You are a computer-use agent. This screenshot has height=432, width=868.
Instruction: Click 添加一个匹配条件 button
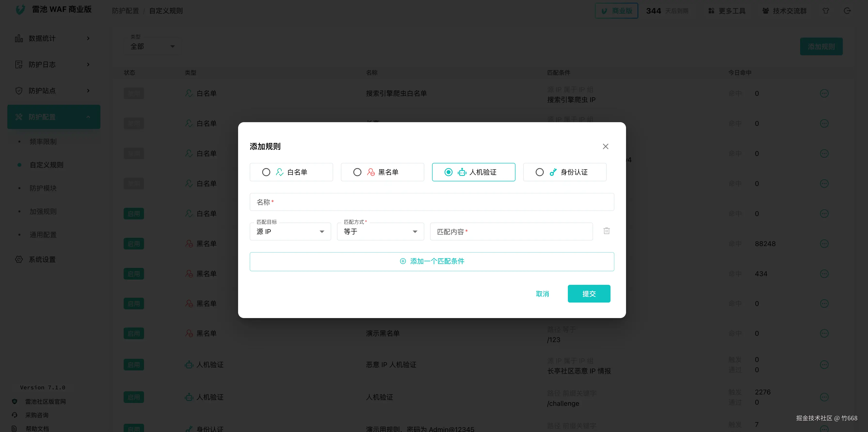click(432, 262)
